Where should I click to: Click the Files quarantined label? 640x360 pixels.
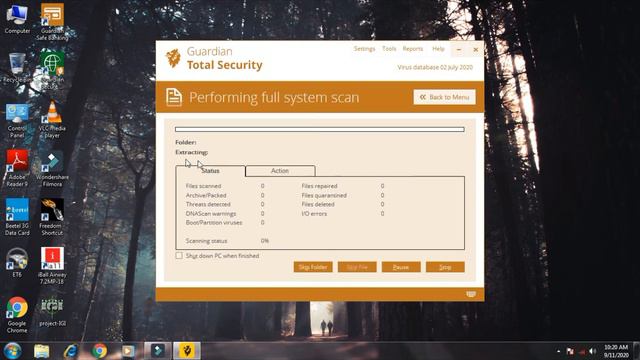[x=324, y=195]
